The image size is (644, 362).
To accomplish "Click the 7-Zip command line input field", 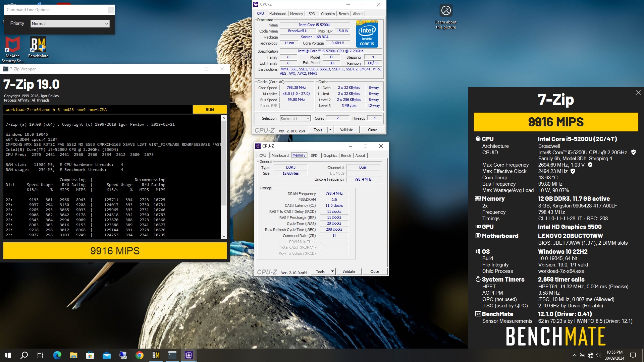I will click(x=98, y=110).
